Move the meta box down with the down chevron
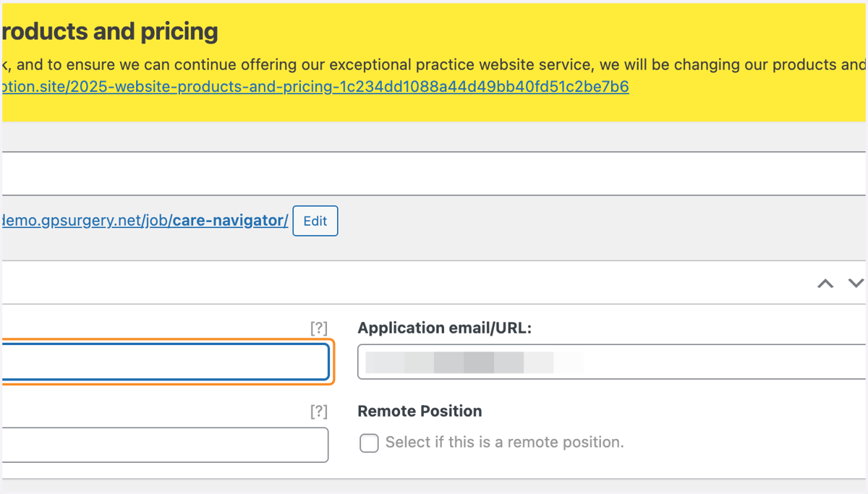 pos(856,284)
